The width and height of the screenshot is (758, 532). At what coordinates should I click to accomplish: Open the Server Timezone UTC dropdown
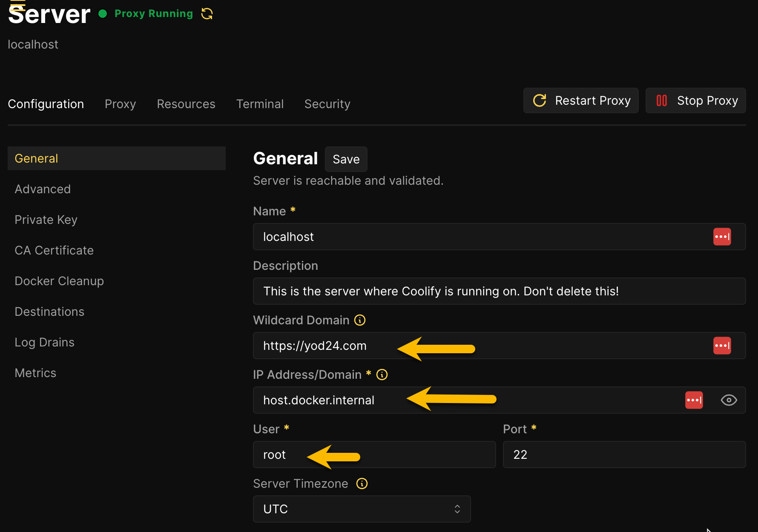[x=362, y=509]
